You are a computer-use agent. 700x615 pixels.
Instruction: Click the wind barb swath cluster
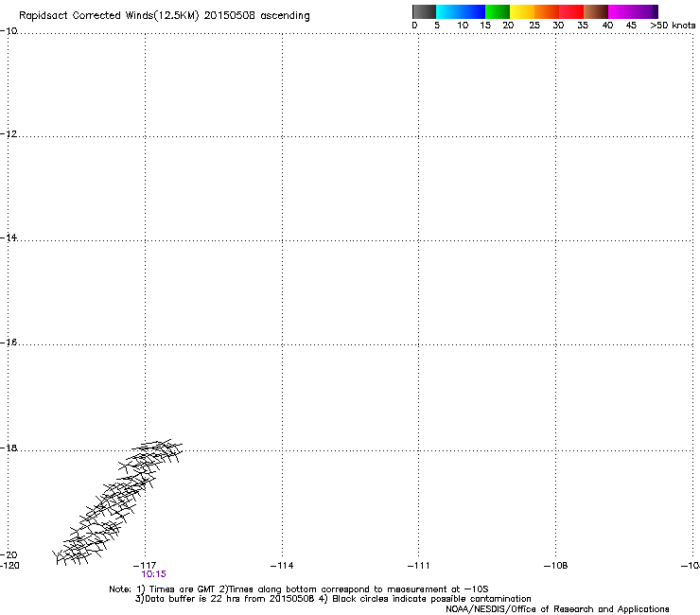coord(117,502)
